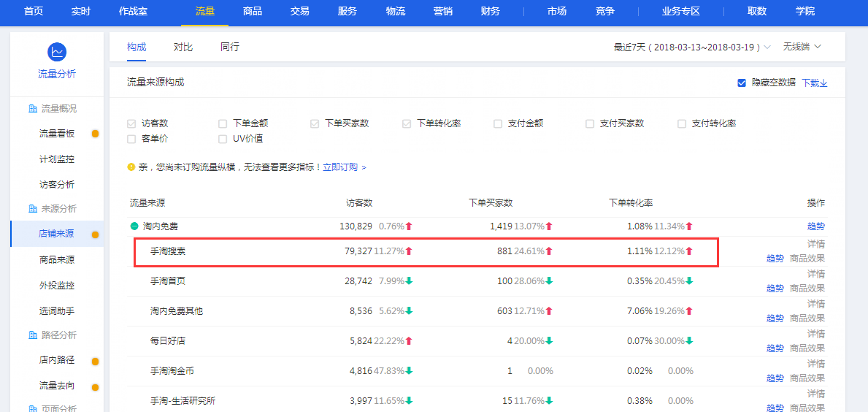868x412 pixels.
Task: Open 交易 in top navigation
Action: [299, 11]
